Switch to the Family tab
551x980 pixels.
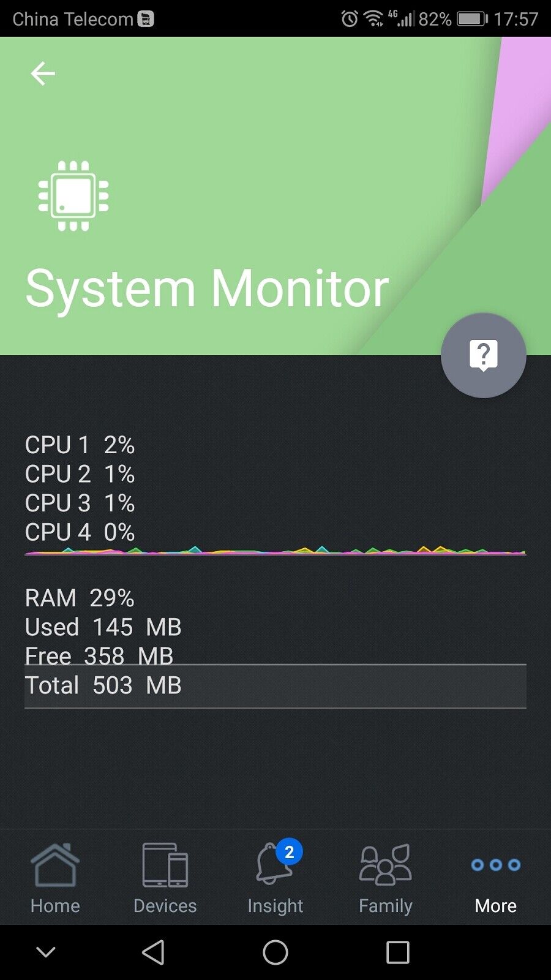pyautogui.click(x=386, y=878)
